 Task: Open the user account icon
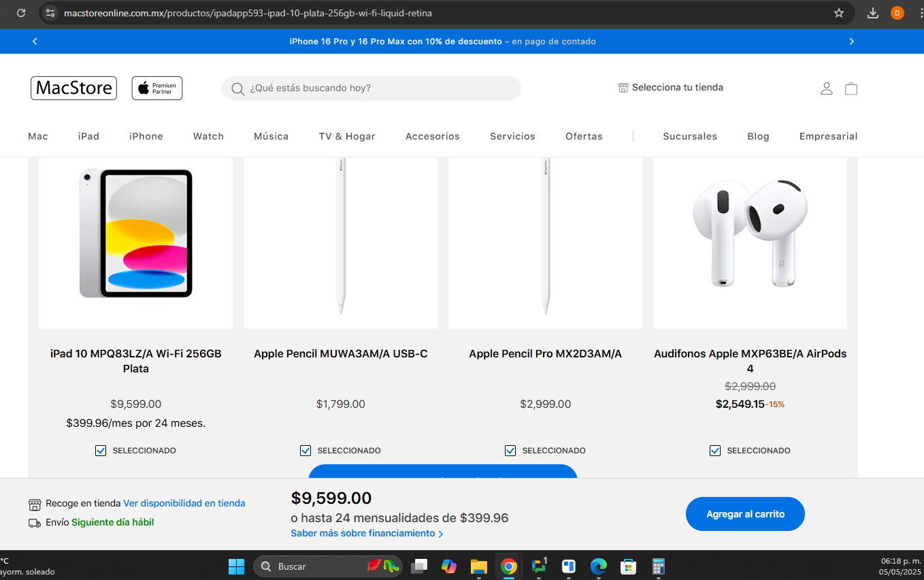point(827,88)
